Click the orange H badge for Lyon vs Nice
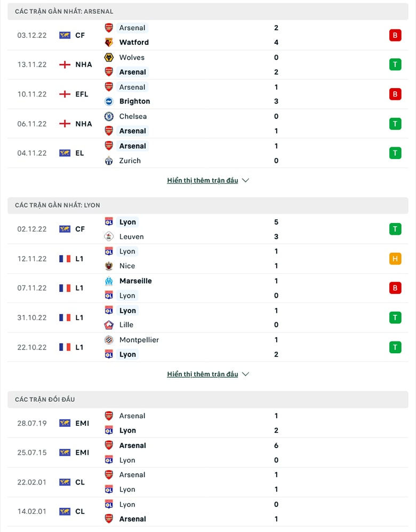The width and height of the screenshot is (416, 532). coord(395,259)
